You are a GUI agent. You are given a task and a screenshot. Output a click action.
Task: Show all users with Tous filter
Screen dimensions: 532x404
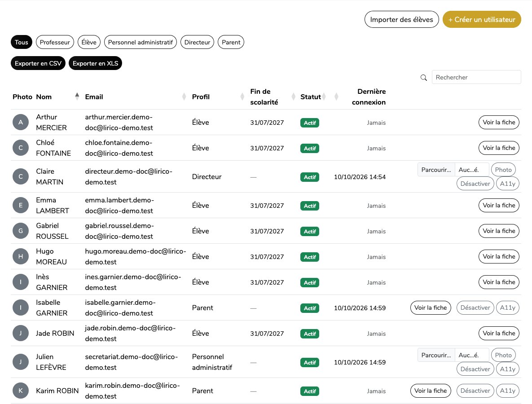[22, 42]
